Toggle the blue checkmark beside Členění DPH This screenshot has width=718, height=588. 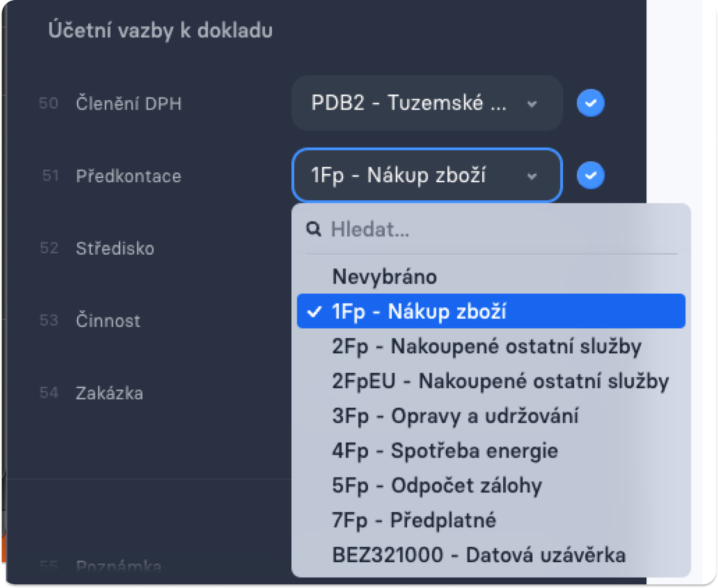point(590,103)
